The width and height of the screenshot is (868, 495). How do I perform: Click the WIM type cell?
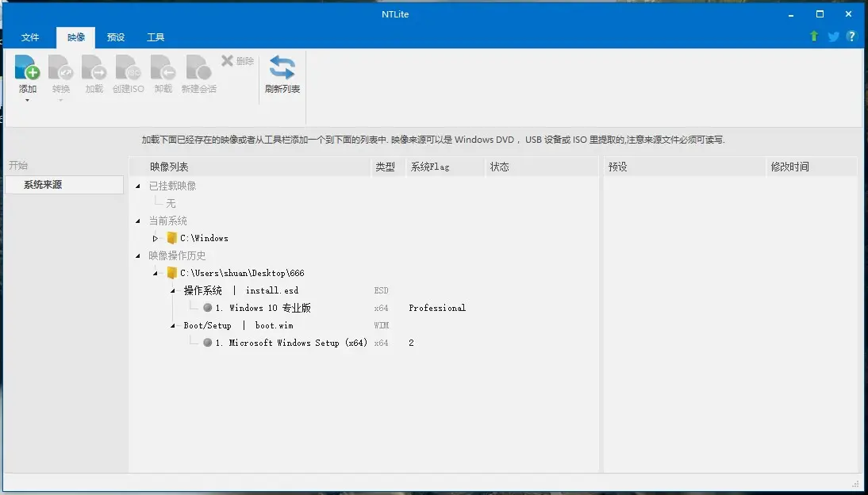pos(382,325)
